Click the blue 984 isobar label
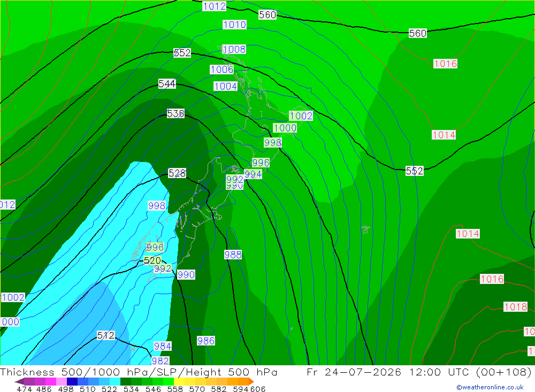This screenshot has width=535, height=392. (x=163, y=347)
